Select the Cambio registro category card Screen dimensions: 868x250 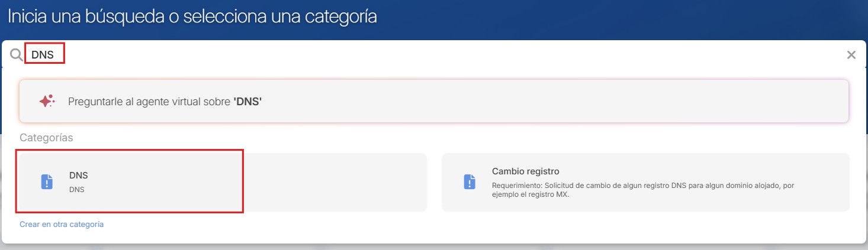click(645, 181)
